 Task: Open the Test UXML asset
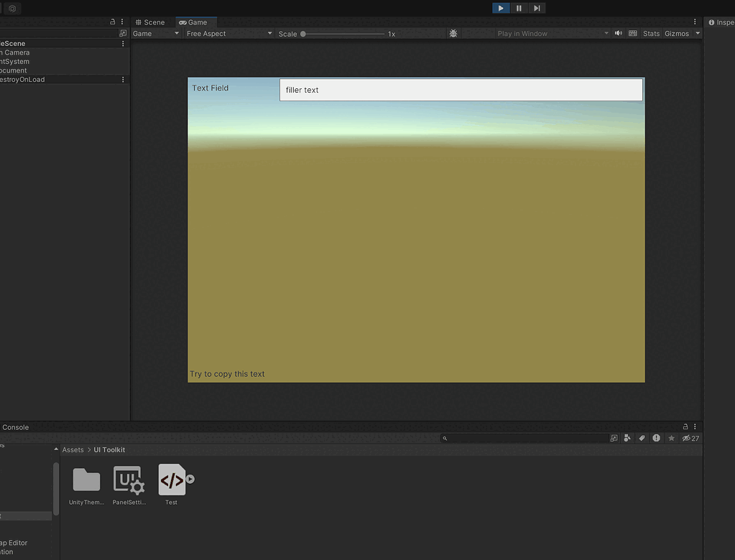tap(171, 481)
